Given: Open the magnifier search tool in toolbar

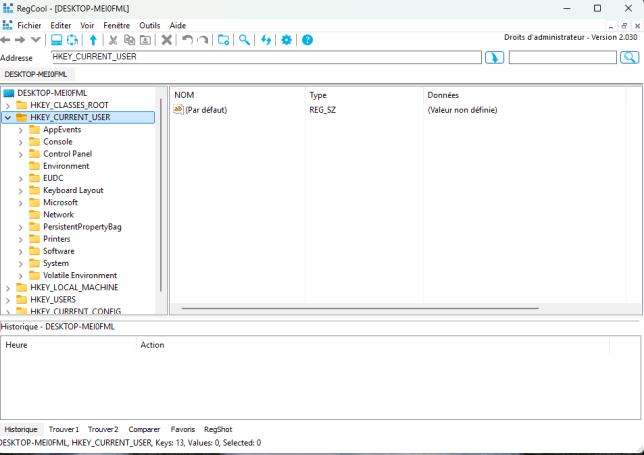Looking at the screenshot, I should coord(244,40).
